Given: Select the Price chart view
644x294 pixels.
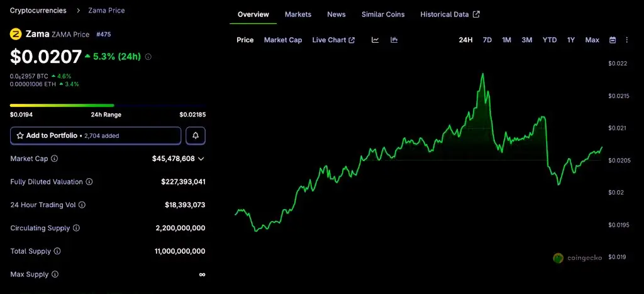Looking at the screenshot, I should (x=245, y=40).
